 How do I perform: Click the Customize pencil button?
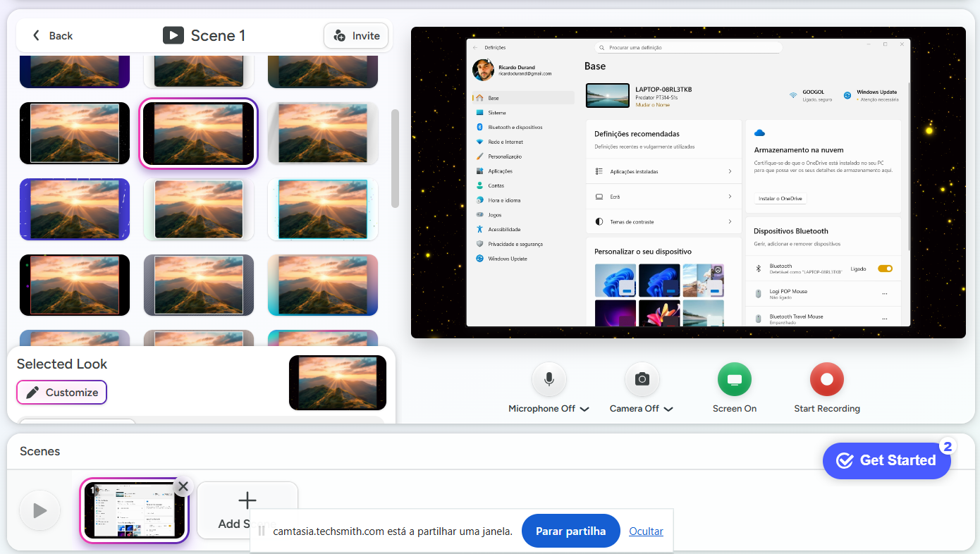pos(62,393)
